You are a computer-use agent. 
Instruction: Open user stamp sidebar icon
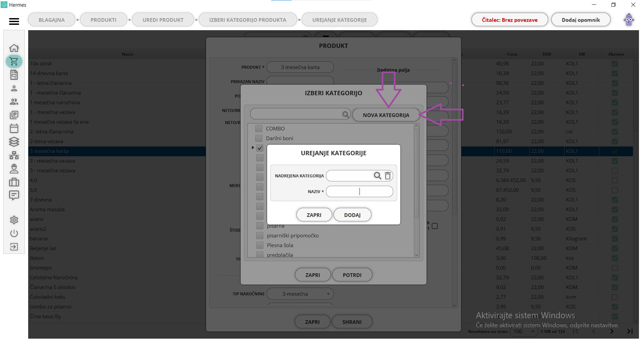14,168
